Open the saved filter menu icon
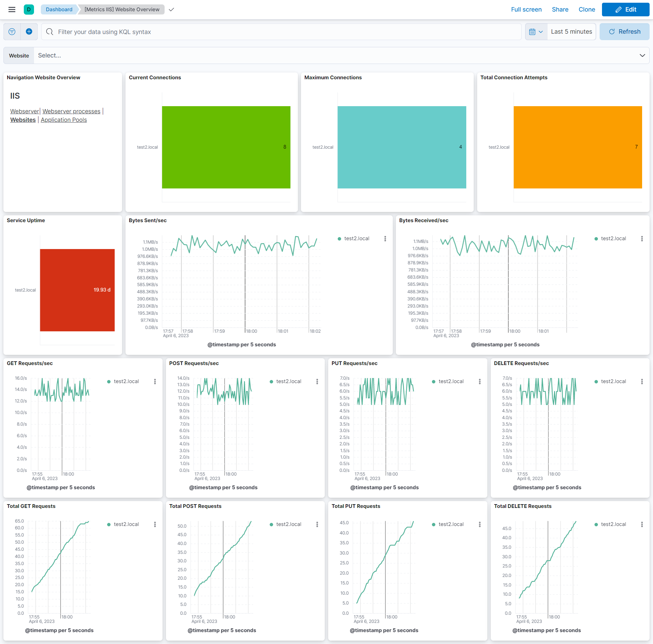This screenshot has height=644, width=653. pos(12,32)
